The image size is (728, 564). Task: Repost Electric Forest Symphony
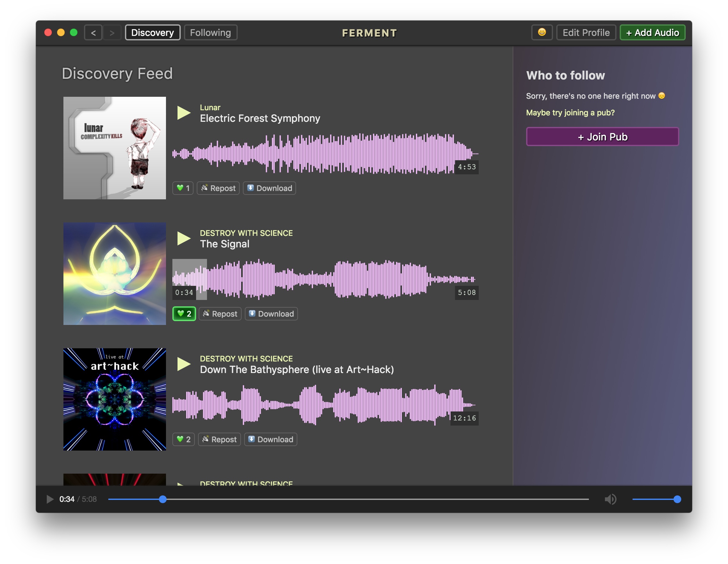218,188
